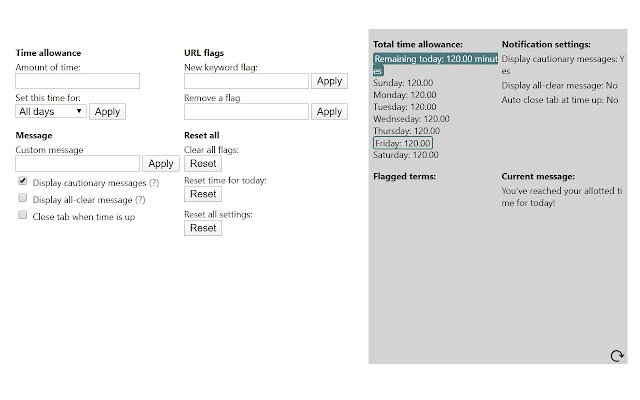Focus the Amount of time field
640x400 pixels.
(x=77, y=81)
